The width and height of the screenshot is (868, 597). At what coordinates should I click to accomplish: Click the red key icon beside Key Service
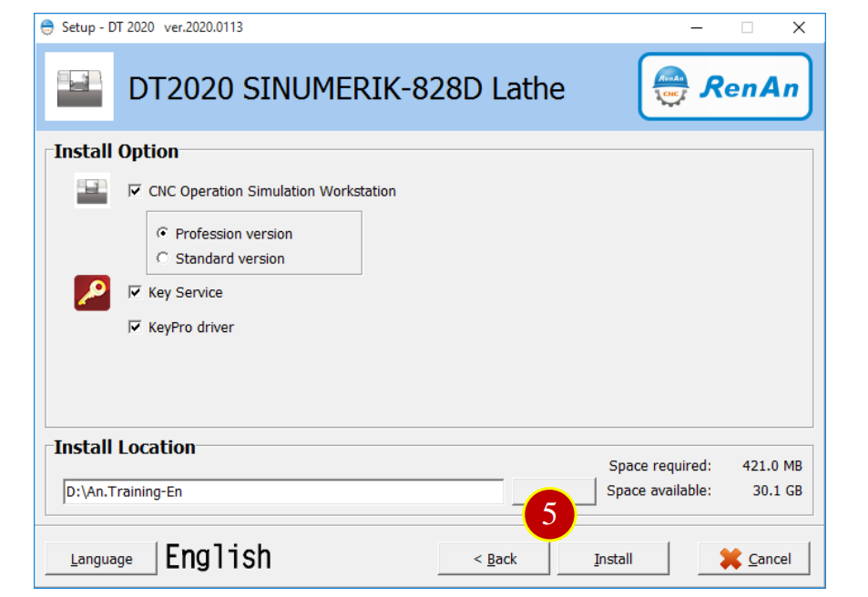92,293
